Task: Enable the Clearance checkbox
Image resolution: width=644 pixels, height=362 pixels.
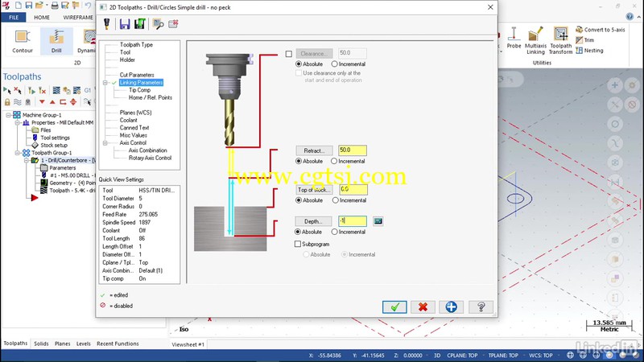Action: 289,54
